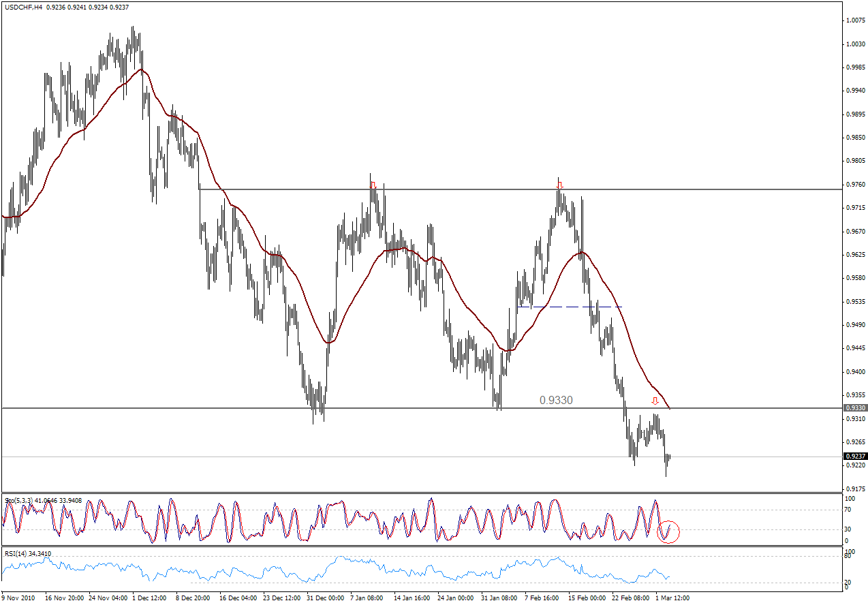Click the 0.9237 current price tag on the axis
The height and width of the screenshot is (603, 868).
[x=855, y=457]
